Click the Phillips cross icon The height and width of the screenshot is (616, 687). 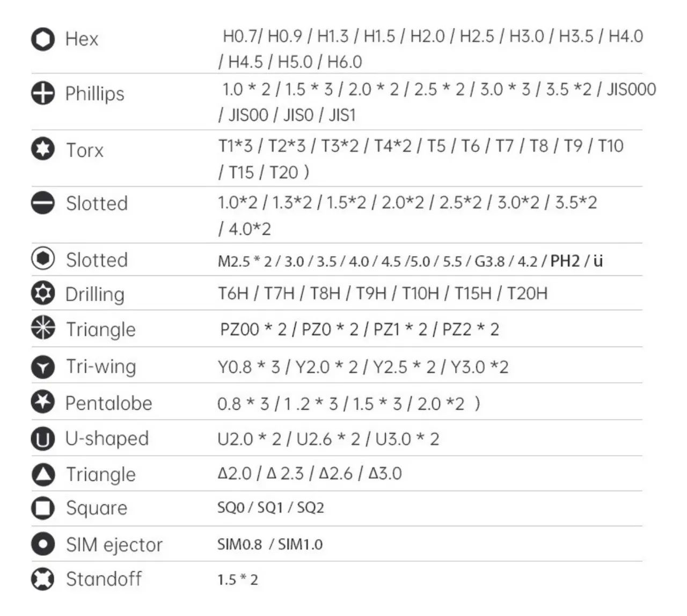pos(43,93)
